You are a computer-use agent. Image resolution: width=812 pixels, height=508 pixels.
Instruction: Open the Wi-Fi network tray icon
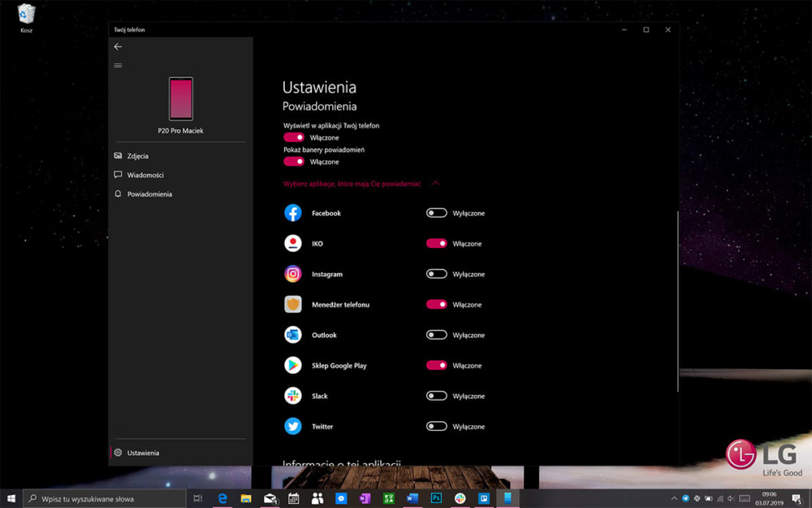pos(719,499)
